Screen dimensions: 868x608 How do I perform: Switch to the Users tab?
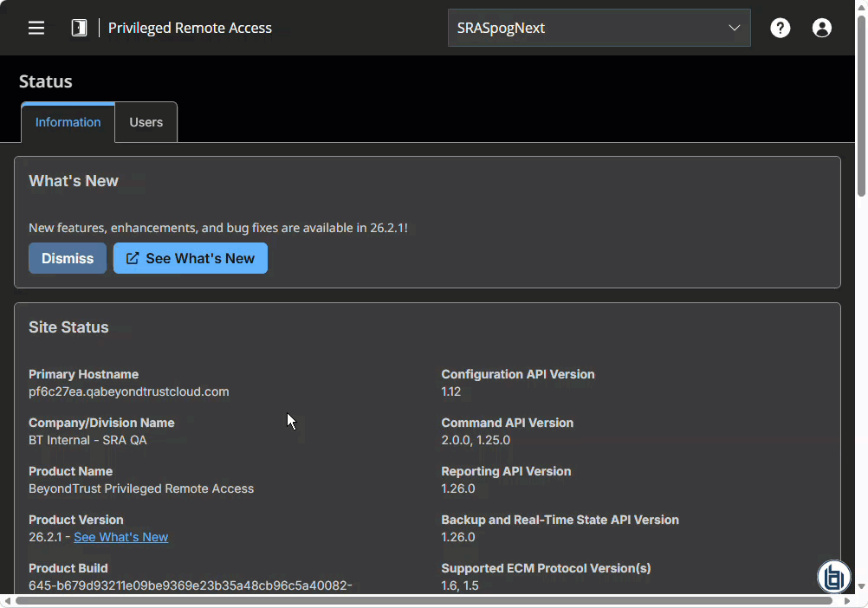[x=146, y=122]
